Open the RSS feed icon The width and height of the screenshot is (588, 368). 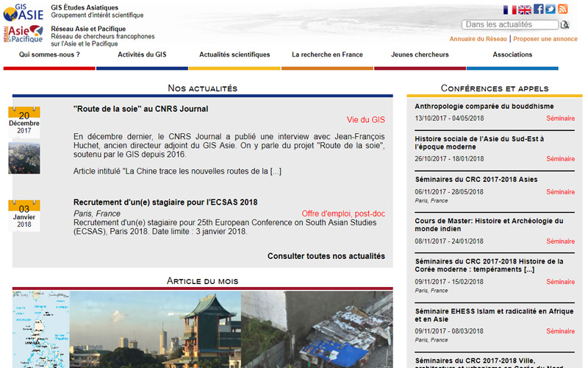tap(562, 10)
